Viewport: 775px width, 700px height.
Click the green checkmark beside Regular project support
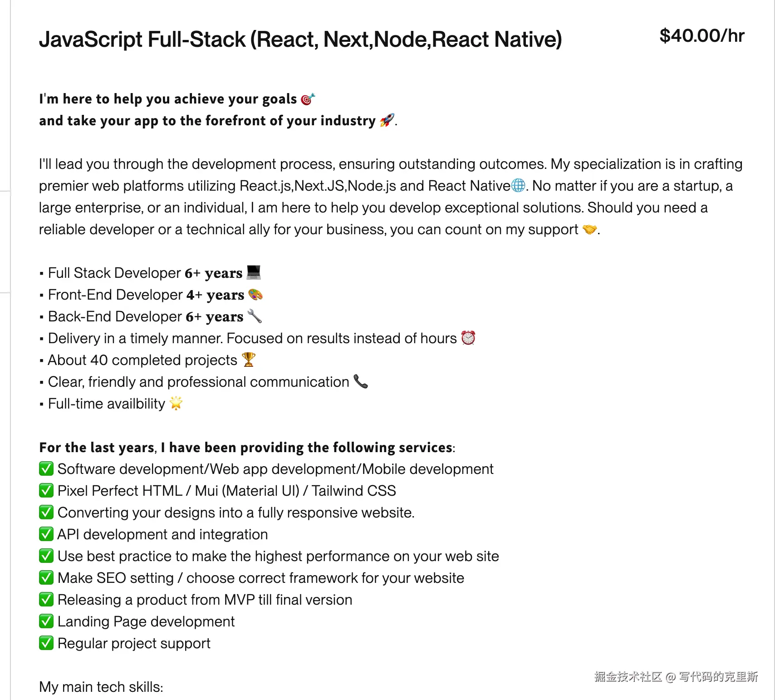click(46, 643)
